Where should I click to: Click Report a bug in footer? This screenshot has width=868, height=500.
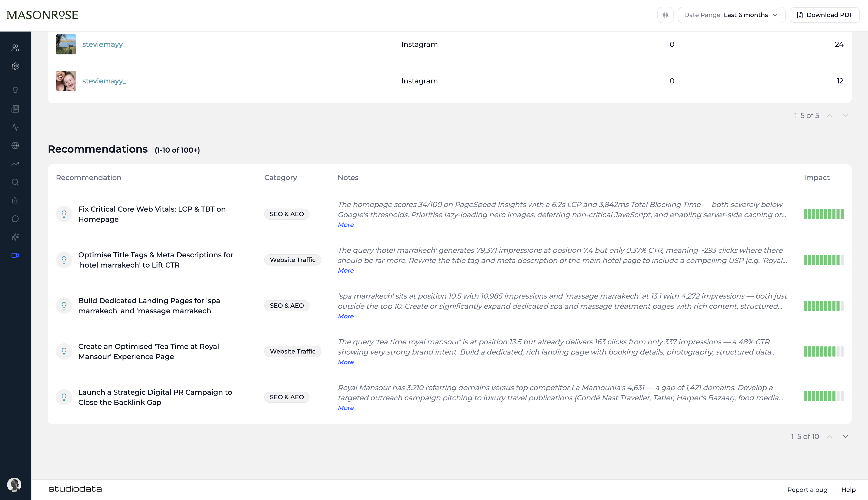point(807,490)
